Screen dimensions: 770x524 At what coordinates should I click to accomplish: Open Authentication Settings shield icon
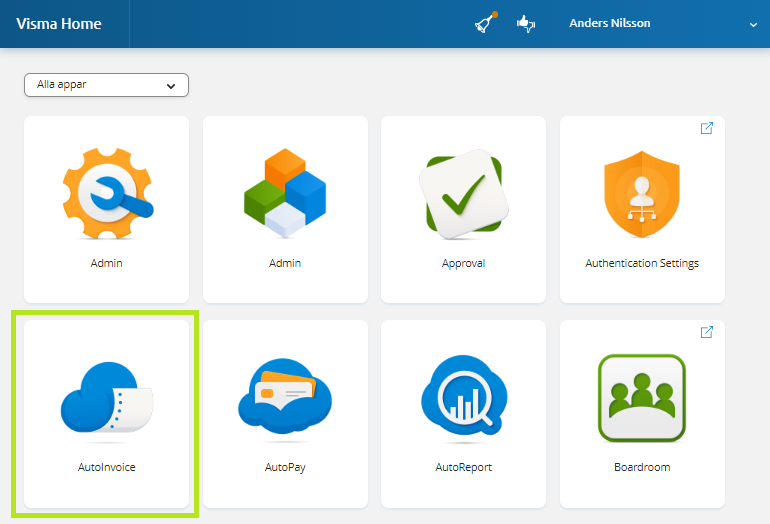pyautogui.click(x=642, y=194)
